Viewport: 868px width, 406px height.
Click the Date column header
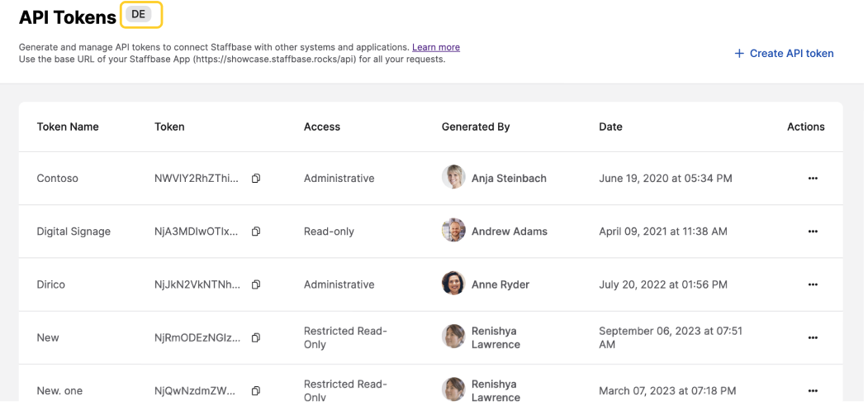click(x=610, y=127)
